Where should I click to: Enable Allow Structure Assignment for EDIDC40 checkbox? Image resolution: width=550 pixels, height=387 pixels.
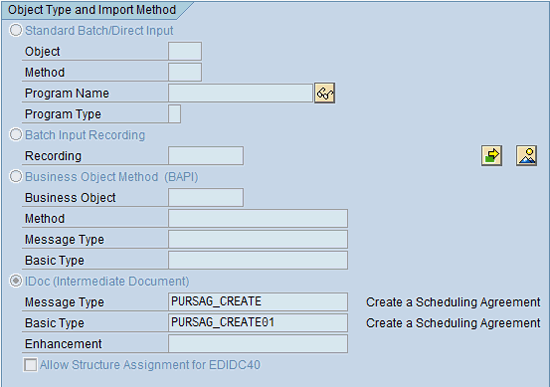coord(31,365)
